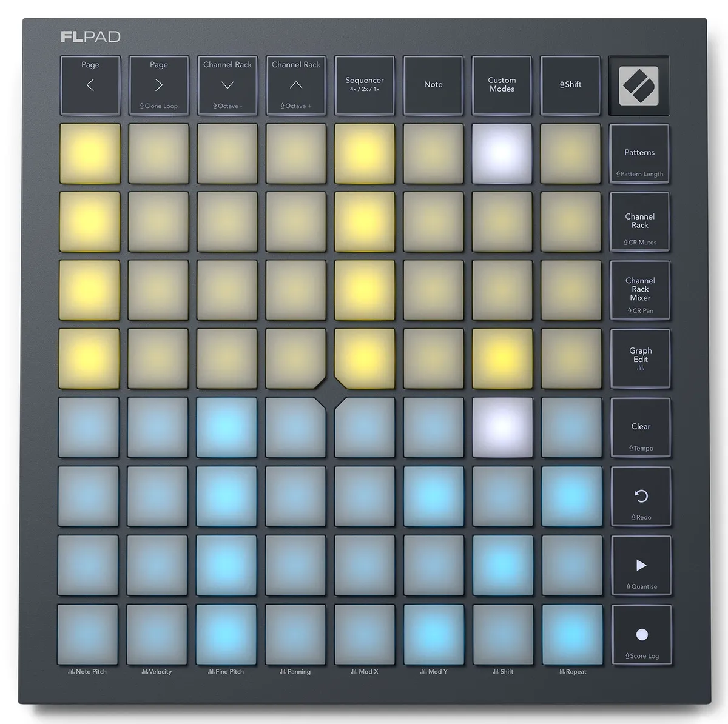
Task: Tap dim blue pad immediately left of Play button
Action: [571, 565]
